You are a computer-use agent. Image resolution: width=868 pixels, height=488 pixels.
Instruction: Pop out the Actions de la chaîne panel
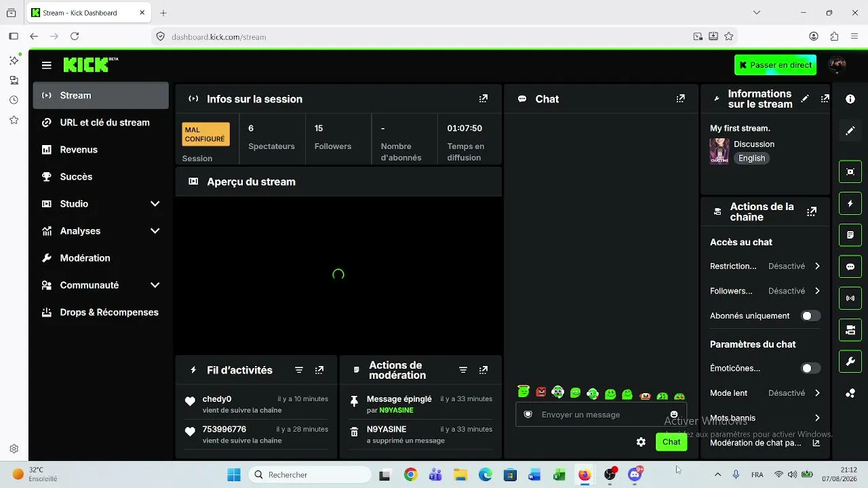[x=812, y=212]
